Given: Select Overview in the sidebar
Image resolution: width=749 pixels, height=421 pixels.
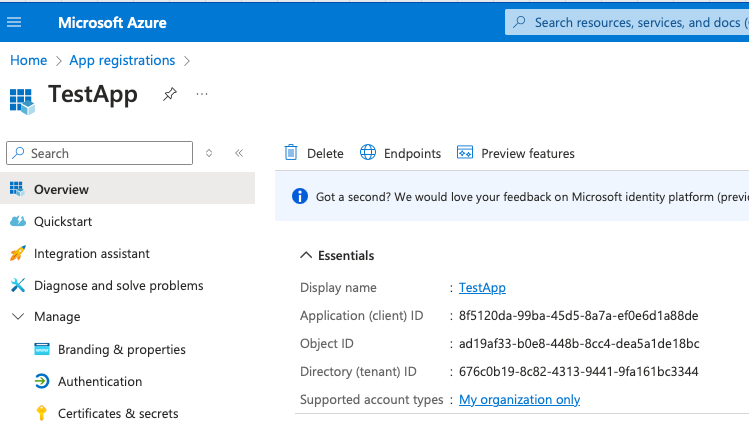Looking at the screenshot, I should tap(128, 189).
